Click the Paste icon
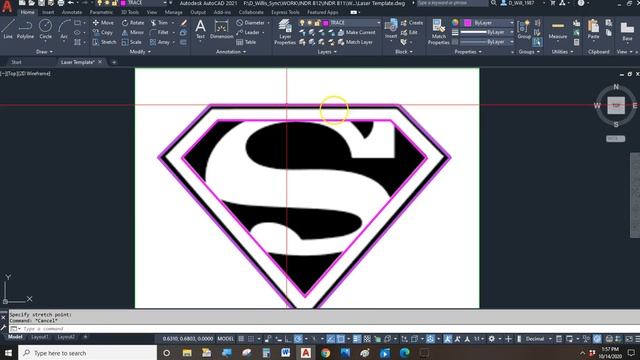Viewport: 640px width, 360px height. (593, 30)
